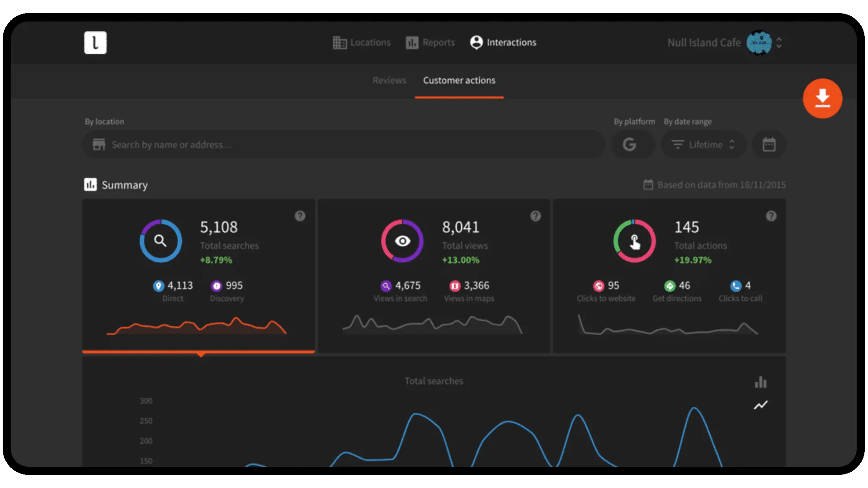This screenshot has height=488, width=868.
Task: Switch chart to line view
Action: click(760, 405)
